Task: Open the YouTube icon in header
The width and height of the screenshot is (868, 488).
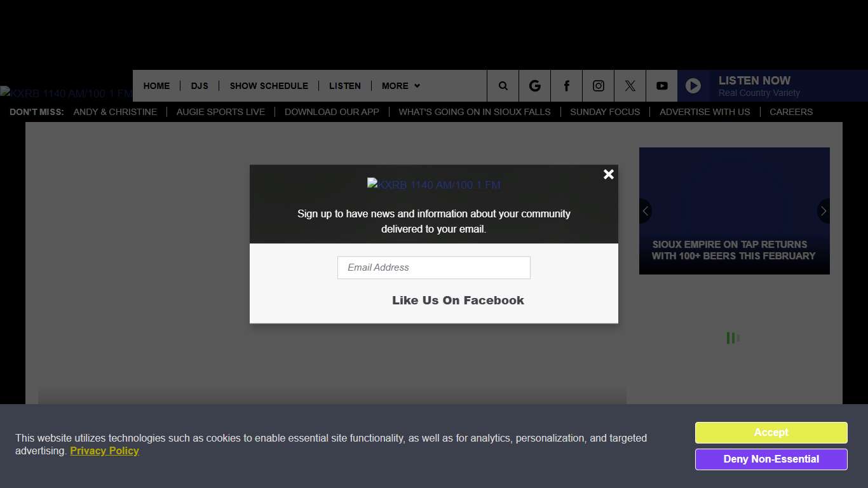Action: coord(661,86)
